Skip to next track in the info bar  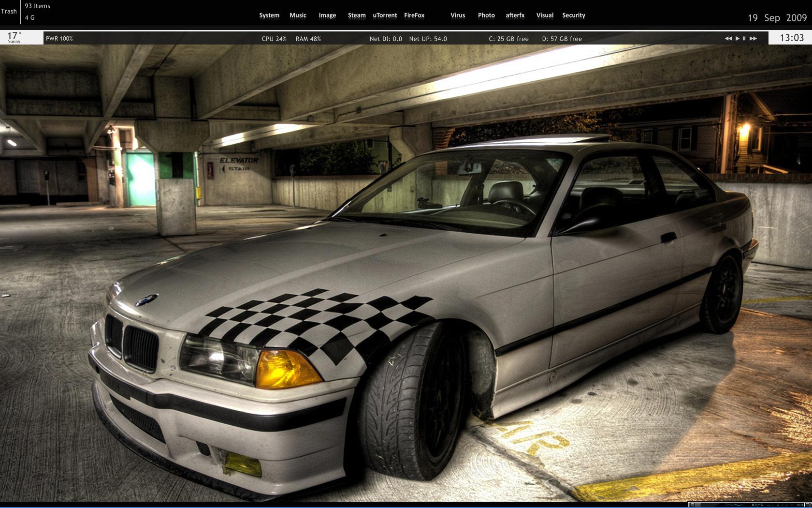[x=753, y=39]
